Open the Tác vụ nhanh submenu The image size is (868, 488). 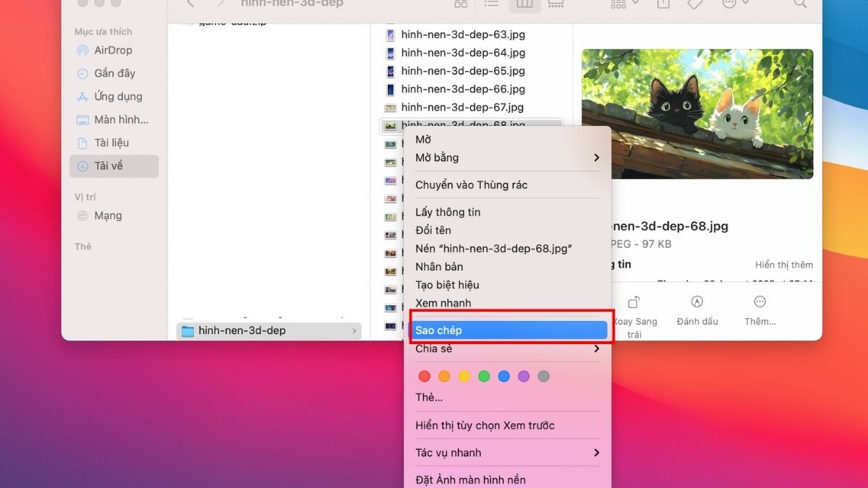[506, 453]
